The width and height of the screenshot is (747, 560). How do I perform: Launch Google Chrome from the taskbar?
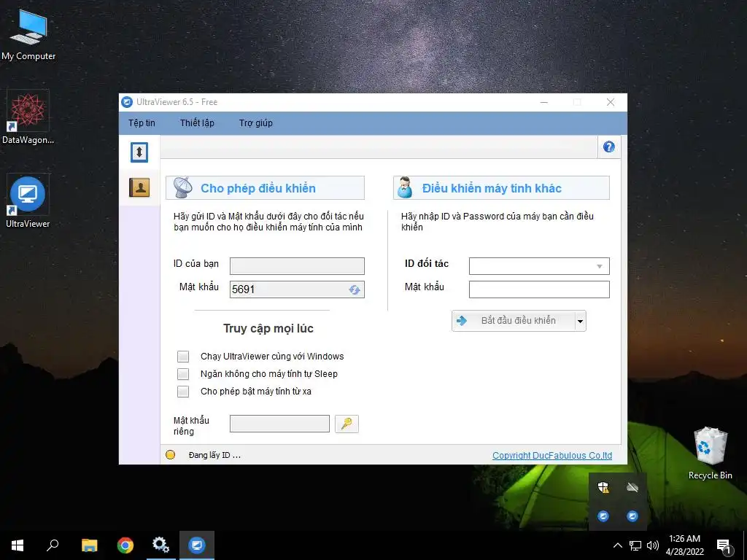pos(125,545)
